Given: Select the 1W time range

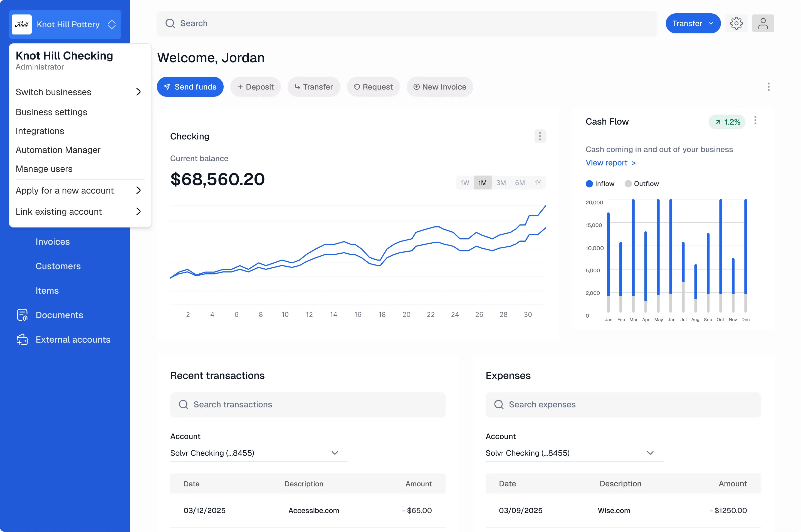Looking at the screenshot, I should point(464,182).
